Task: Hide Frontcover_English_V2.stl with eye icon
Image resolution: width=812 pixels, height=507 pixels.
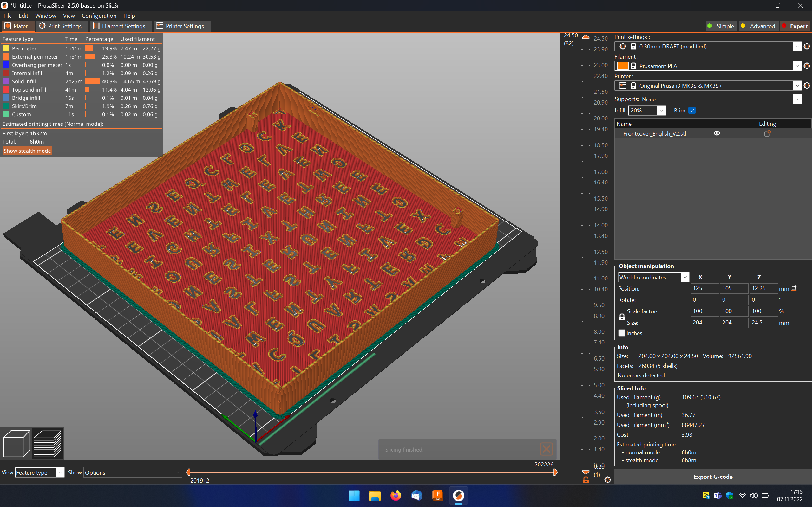Action: coord(717,133)
